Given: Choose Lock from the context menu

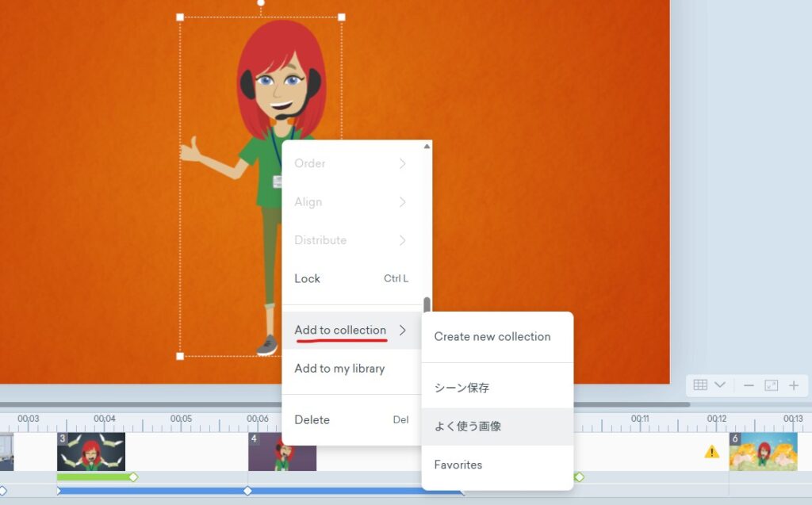Looking at the screenshot, I should 350,278.
